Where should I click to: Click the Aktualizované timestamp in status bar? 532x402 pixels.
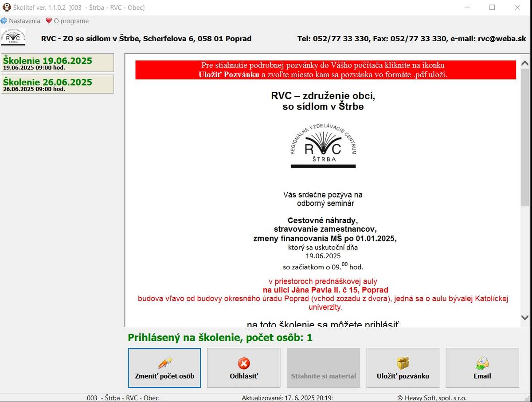(287, 398)
